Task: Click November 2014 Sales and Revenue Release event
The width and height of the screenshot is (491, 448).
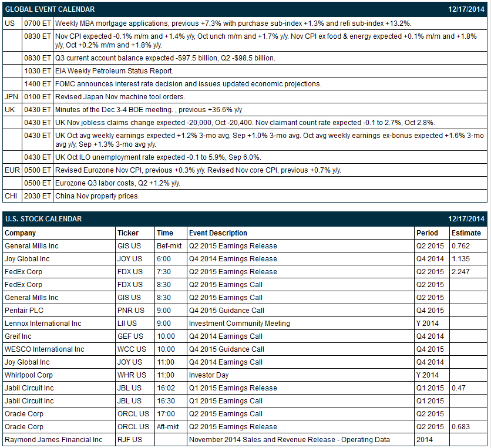Action: click(290, 440)
